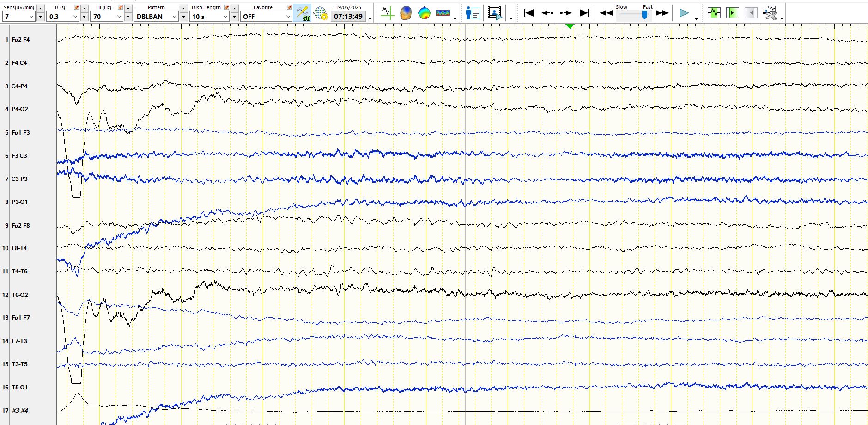Jump to the start of recording
This screenshot has height=425, width=868.
point(529,13)
